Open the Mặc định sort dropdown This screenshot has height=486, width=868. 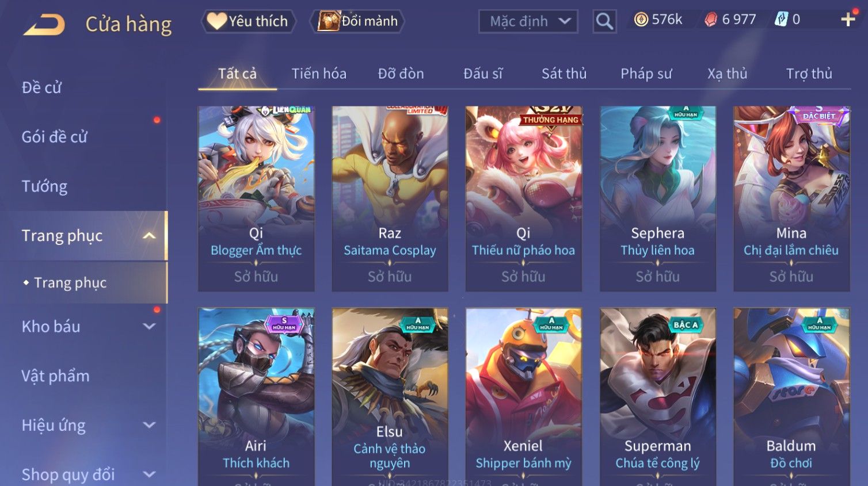pos(528,21)
